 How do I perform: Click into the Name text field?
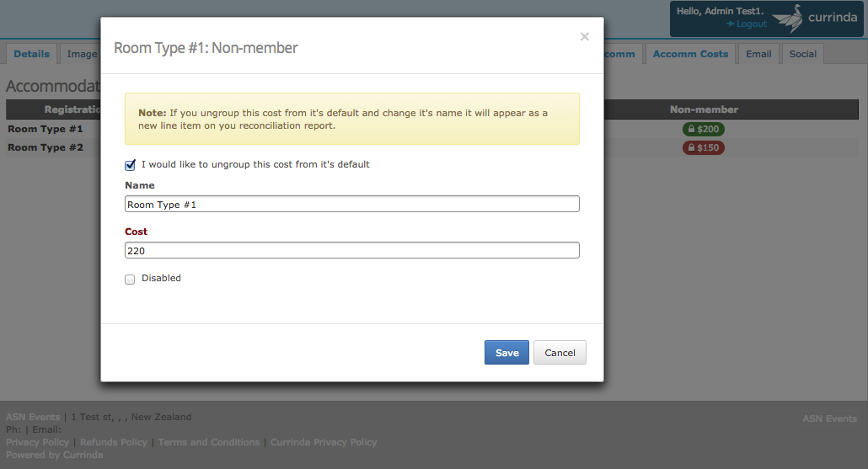[352, 204]
